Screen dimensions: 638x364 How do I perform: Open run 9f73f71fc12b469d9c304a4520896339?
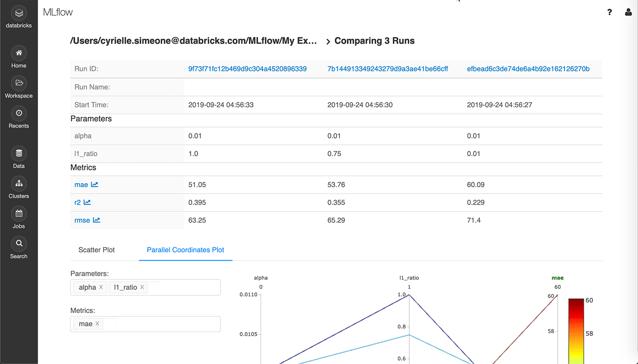[247, 69]
